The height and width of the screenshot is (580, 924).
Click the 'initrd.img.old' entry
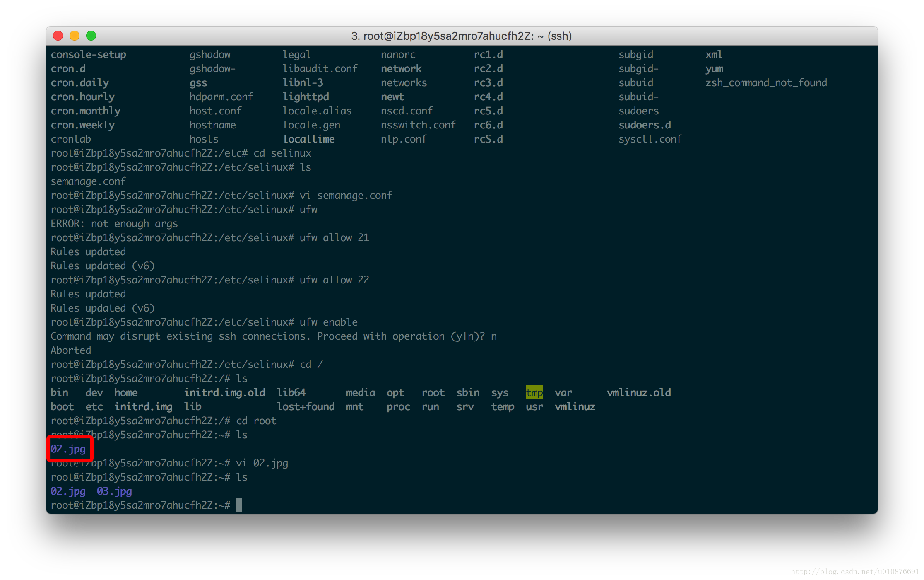[x=225, y=393]
